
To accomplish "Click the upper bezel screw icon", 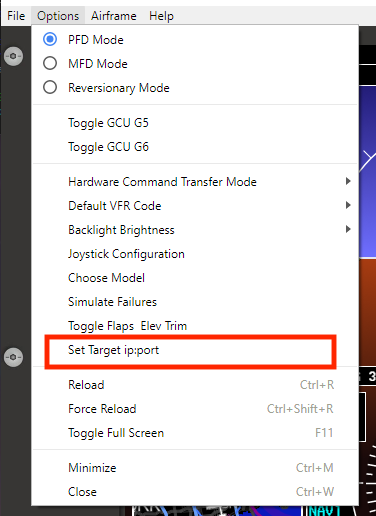I will [13, 56].
